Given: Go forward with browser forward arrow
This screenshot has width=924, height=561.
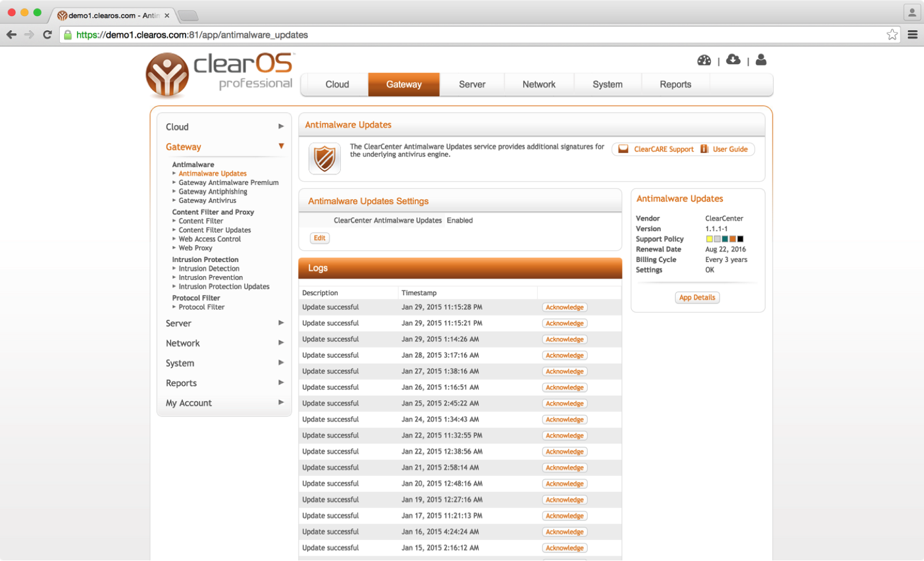Looking at the screenshot, I should 29,35.
